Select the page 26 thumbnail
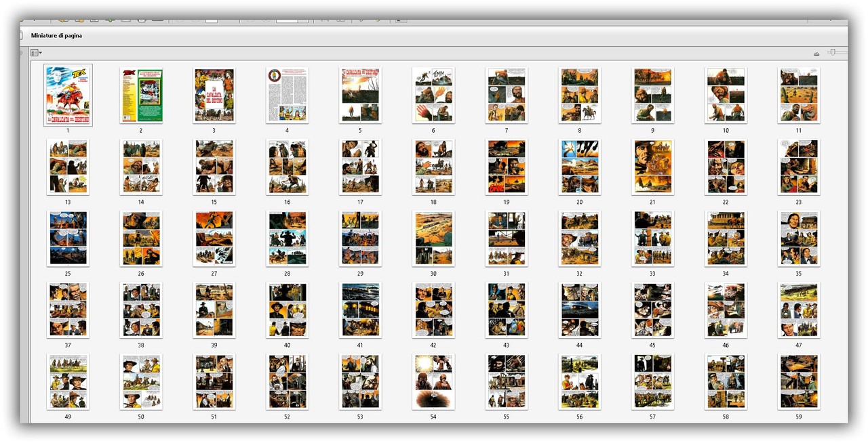The height and width of the screenshot is (443, 868). tap(141, 238)
